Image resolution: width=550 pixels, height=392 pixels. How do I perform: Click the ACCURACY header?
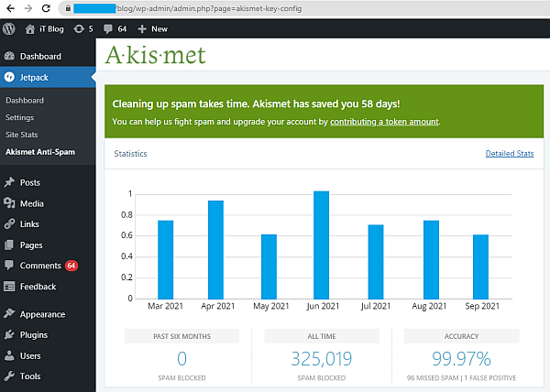[462, 336]
